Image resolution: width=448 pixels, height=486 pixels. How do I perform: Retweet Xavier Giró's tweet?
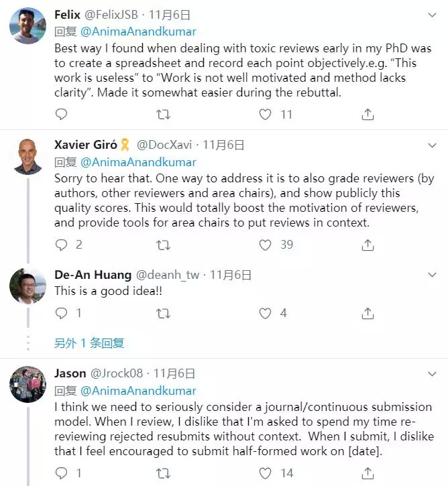pos(163,245)
